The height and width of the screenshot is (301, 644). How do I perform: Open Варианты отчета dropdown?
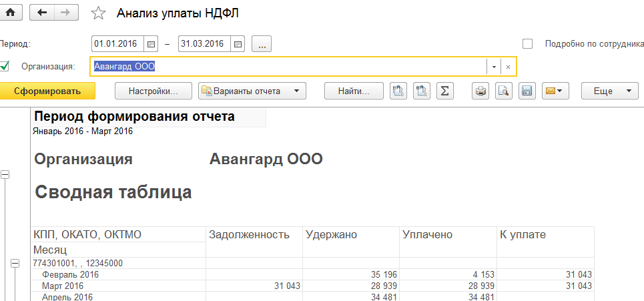click(x=252, y=91)
